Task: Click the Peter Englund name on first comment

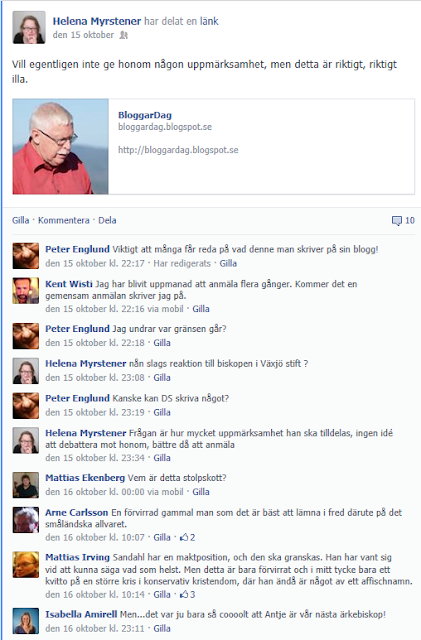Action: click(x=77, y=249)
